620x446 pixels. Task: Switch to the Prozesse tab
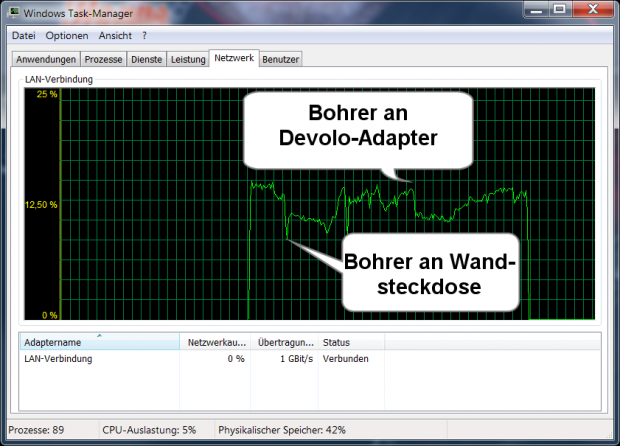tap(103, 59)
